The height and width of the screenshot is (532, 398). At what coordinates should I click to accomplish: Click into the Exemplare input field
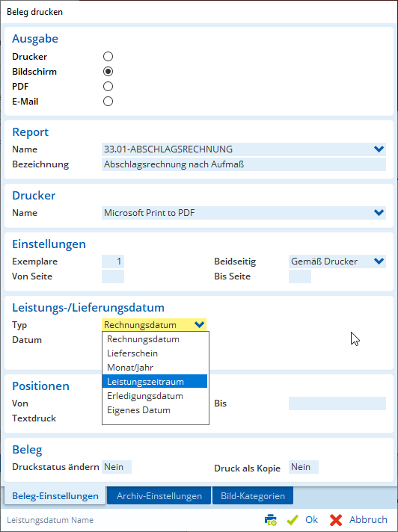[113, 262]
